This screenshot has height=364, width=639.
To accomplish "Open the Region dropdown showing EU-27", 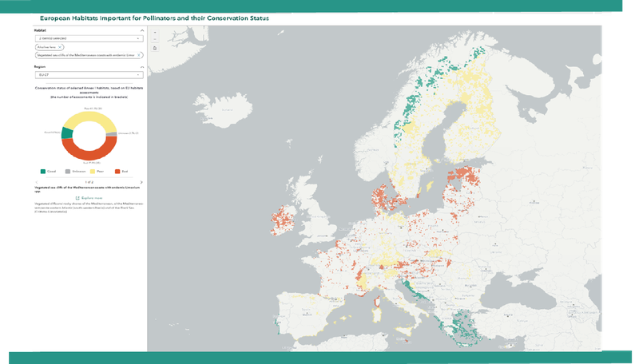I will (x=88, y=76).
